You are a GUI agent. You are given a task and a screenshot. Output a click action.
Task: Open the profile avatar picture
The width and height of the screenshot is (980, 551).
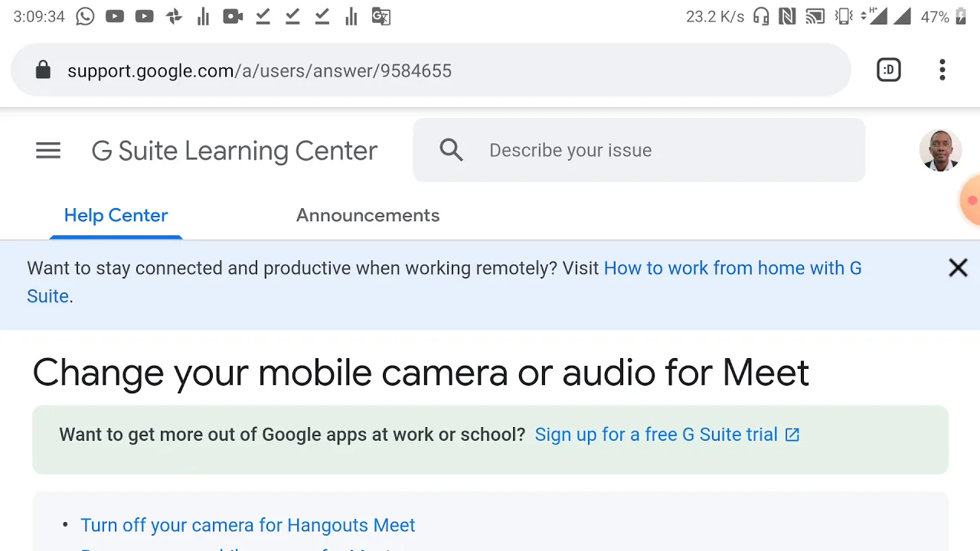940,150
